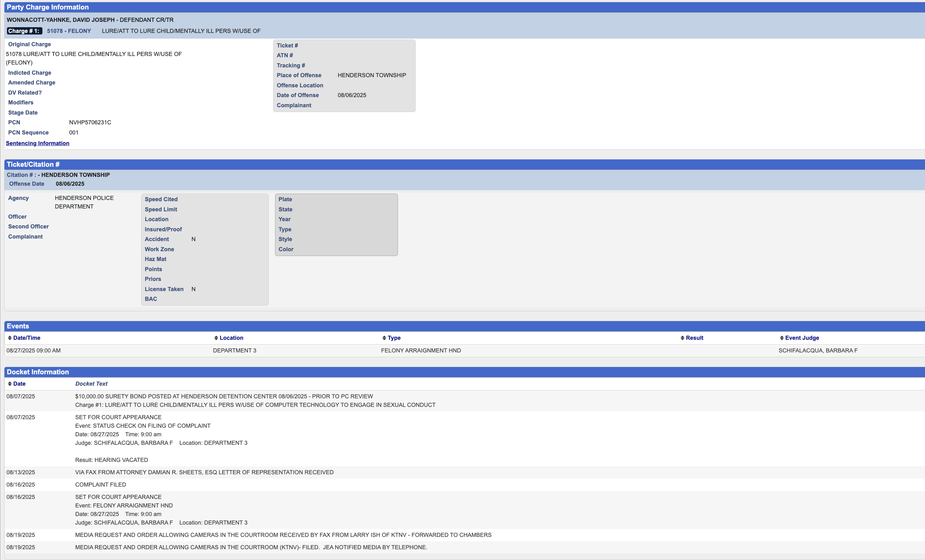Select the 51078 - FELONY charge label
925x560 pixels.
(69, 31)
